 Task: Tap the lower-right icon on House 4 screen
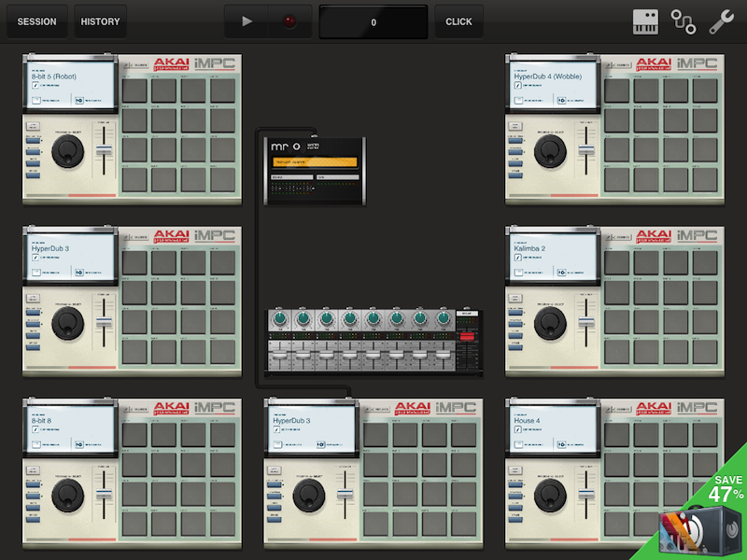point(562,445)
